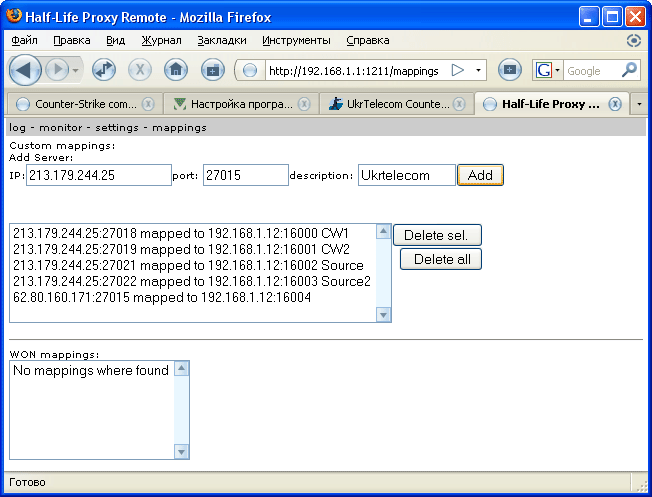
Task: Open the address bar history dropdown
Action: point(478,70)
